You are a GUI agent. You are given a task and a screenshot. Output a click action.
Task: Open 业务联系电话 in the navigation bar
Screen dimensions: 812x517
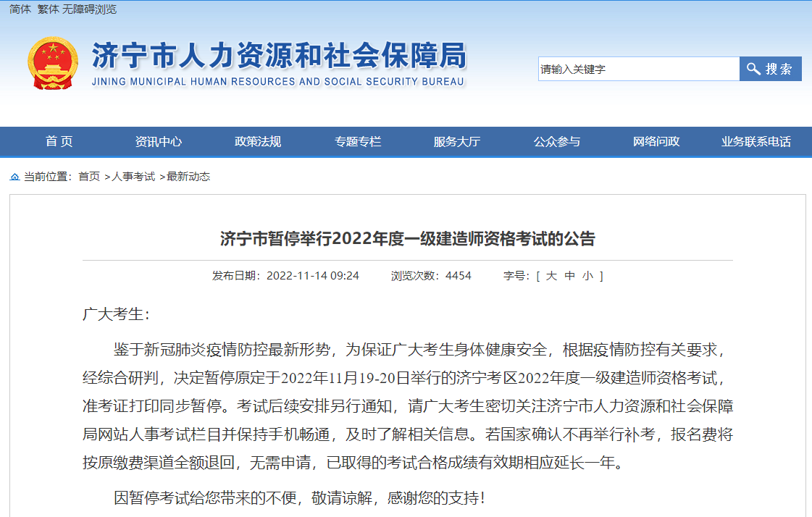pos(756,142)
